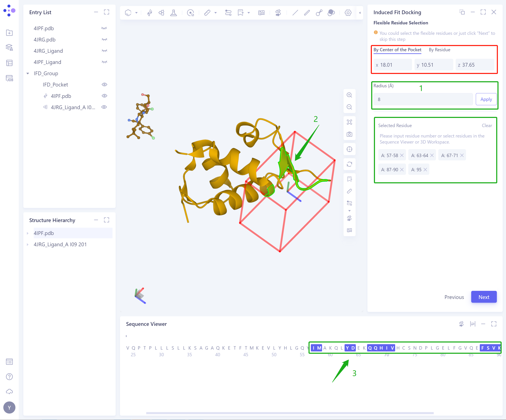This screenshot has height=420, width=506.
Task: Click the camera screenshot icon
Action: click(349, 134)
